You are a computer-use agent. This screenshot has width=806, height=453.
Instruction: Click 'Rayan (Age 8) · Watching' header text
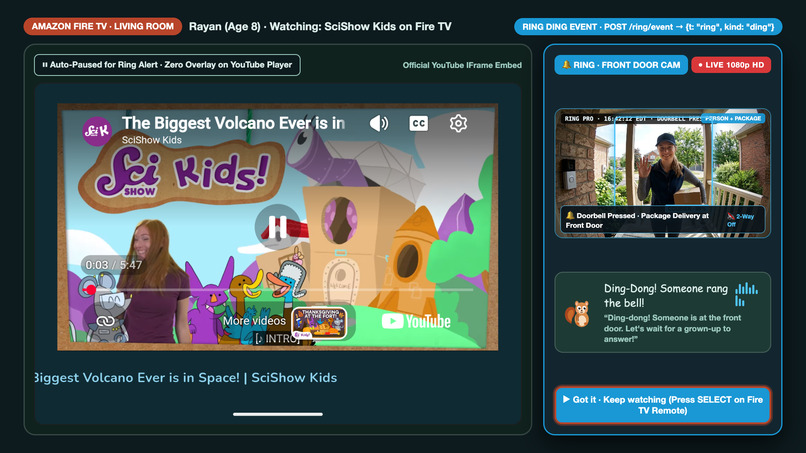tap(320, 26)
